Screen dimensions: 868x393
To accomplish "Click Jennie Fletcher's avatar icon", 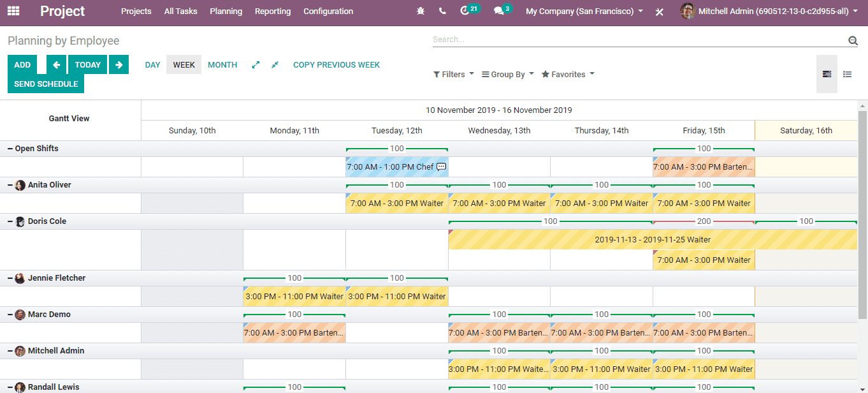I will tap(20, 278).
